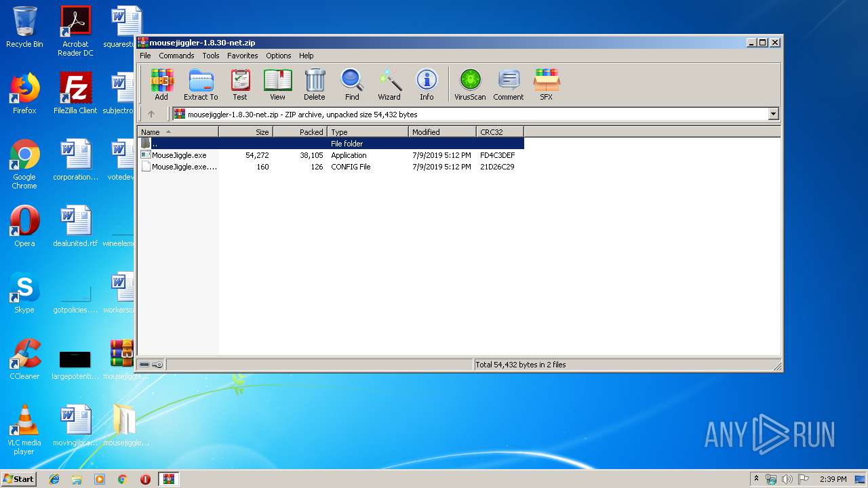Open the Help menu
Image resolution: width=868 pixels, height=488 pixels.
tap(307, 56)
